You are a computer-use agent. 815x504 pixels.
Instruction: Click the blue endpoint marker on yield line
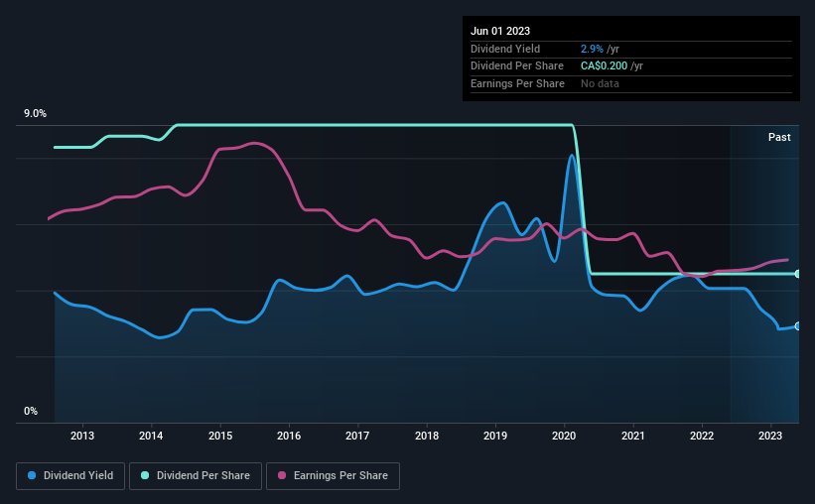pyautogui.click(x=798, y=326)
